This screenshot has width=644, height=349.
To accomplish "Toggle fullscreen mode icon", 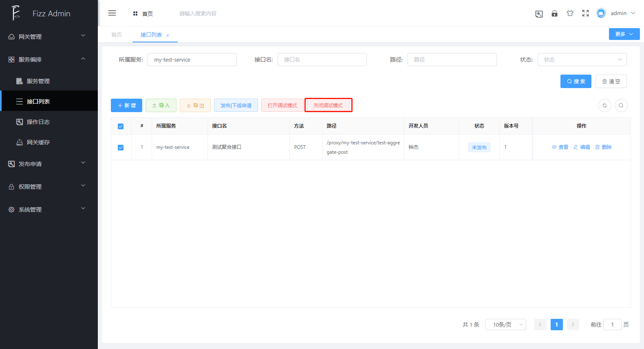I will [x=585, y=13].
